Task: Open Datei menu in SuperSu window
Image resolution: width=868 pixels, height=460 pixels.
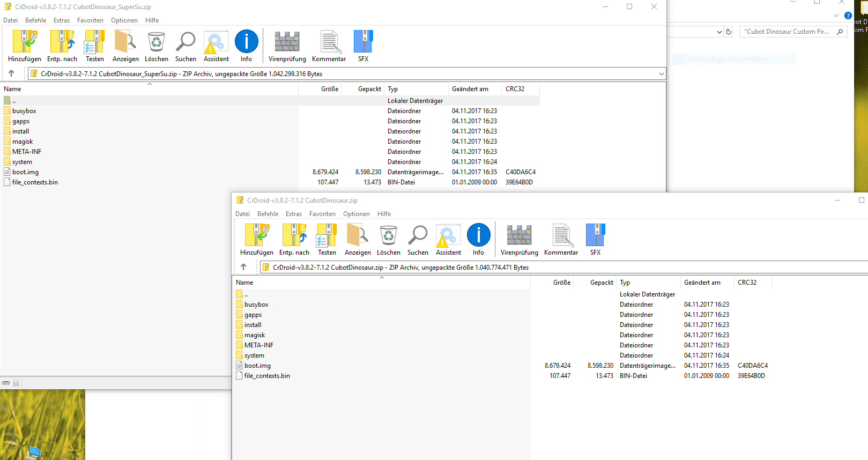Action: (10, 20)
